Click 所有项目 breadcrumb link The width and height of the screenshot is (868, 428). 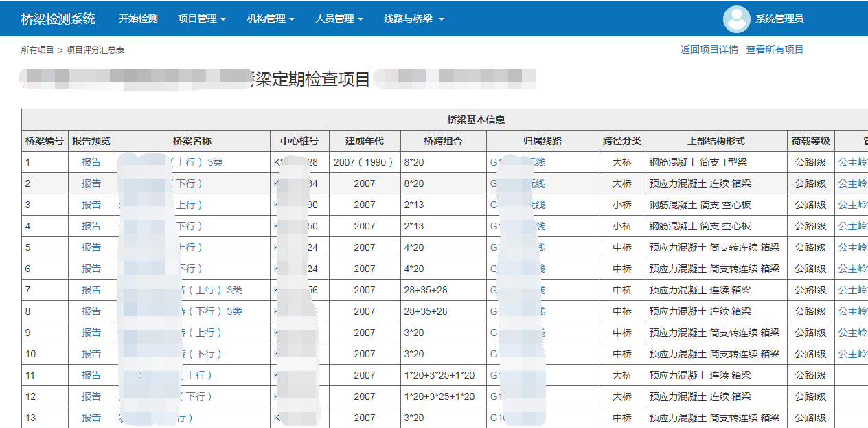click(37, 50)
